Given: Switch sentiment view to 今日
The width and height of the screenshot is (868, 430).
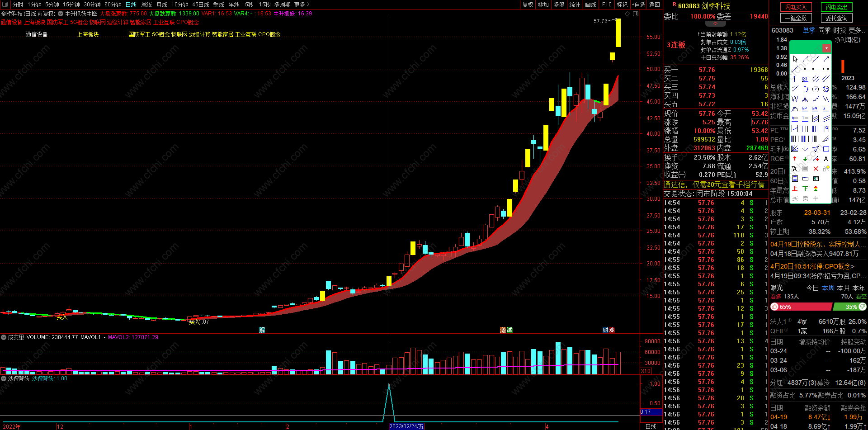Looking at the screenshot, I should [x=812, y=288].
